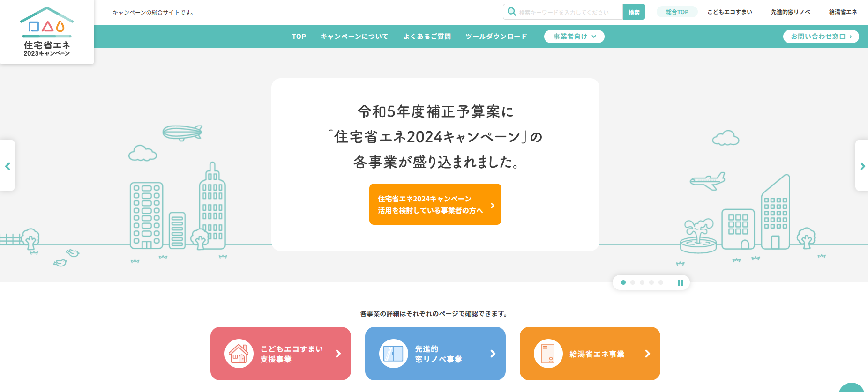Click the water heater icon for 給湯省エネ事業
The width and height of the screenshot is (868, 392).
pyautogui.click(x=548, y=354)
